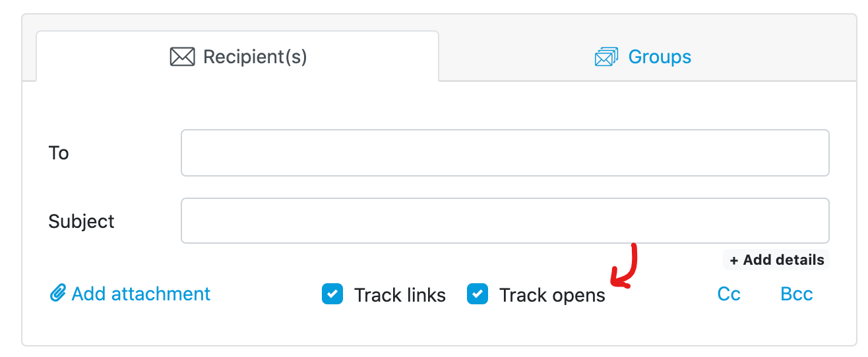Click into the Subject input field
The height and width of the screenshot is (357, 868).
pos(505,221)
